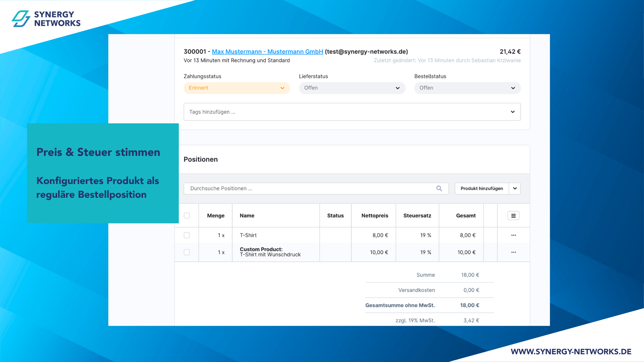644x362 pixels.
Task: Check the T-Shirt row checkbox
Action: click(187, 235)
